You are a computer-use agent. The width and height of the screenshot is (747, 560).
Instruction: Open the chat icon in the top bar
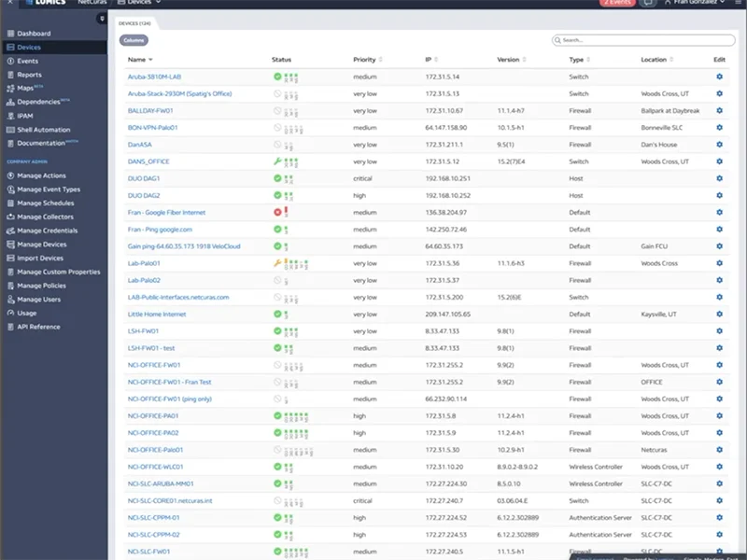click(648, 3)
